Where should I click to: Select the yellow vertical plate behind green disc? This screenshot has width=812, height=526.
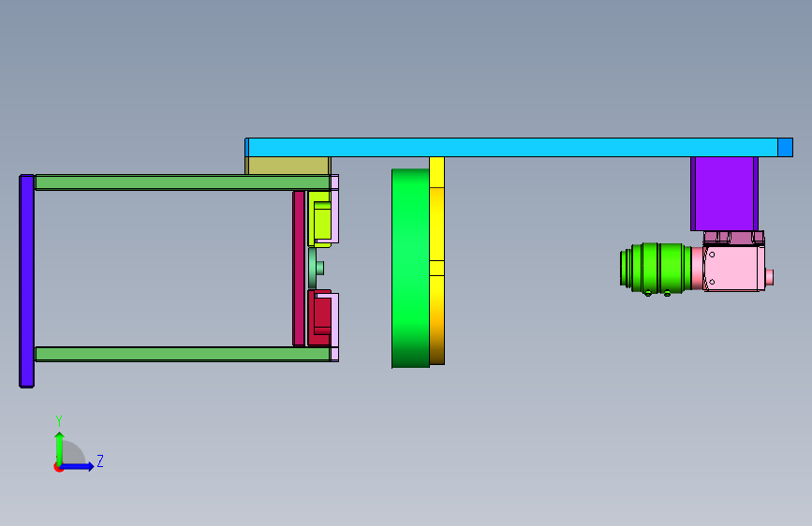[x=437, y=260]
